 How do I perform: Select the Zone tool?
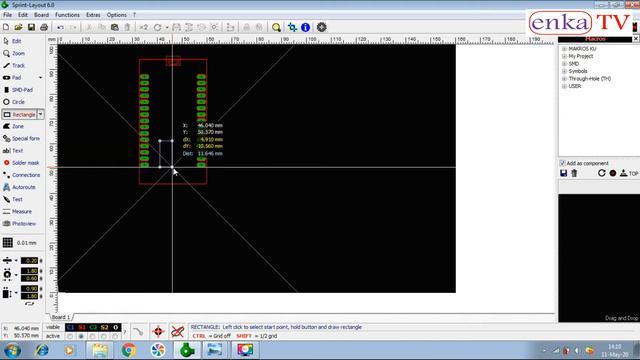13,127
